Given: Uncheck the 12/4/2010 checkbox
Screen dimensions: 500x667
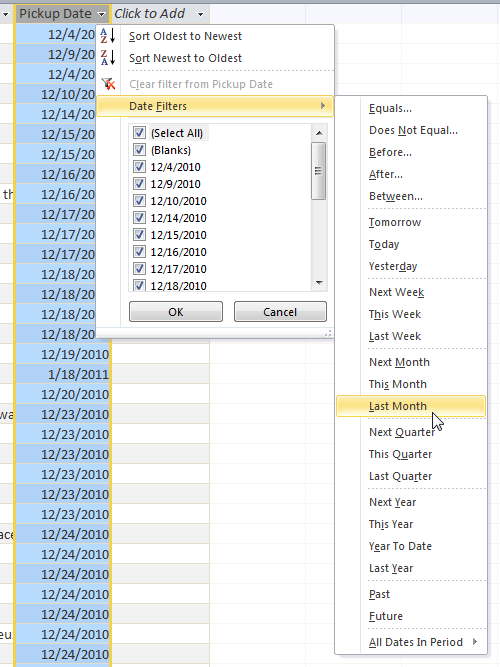Looking at the screenshot, I should 139,167.
